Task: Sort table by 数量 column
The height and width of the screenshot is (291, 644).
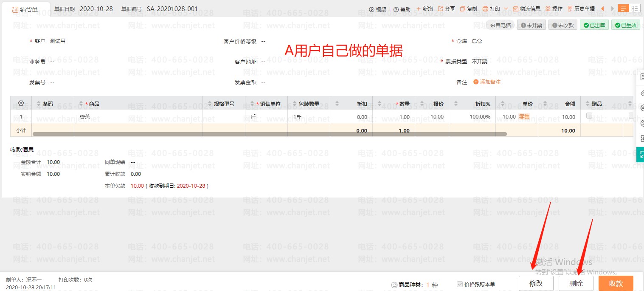Action: (380, 104)
